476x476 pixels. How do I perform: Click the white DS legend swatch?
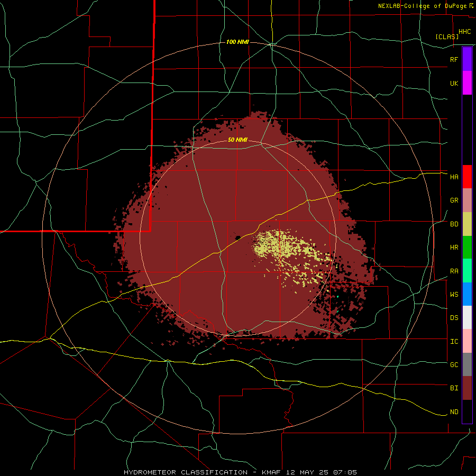(467, 317)
